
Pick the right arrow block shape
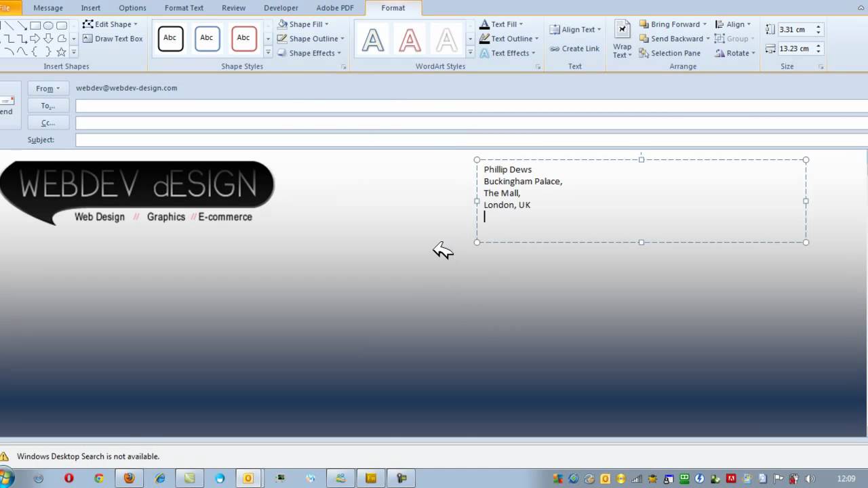pyautogui.click(x=35, y=39)
